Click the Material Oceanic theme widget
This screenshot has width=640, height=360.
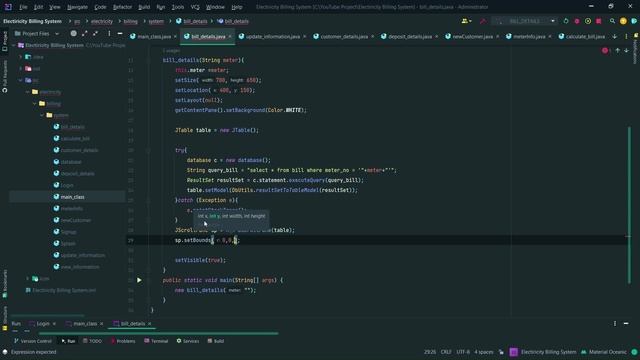click(x=604, y=352)
